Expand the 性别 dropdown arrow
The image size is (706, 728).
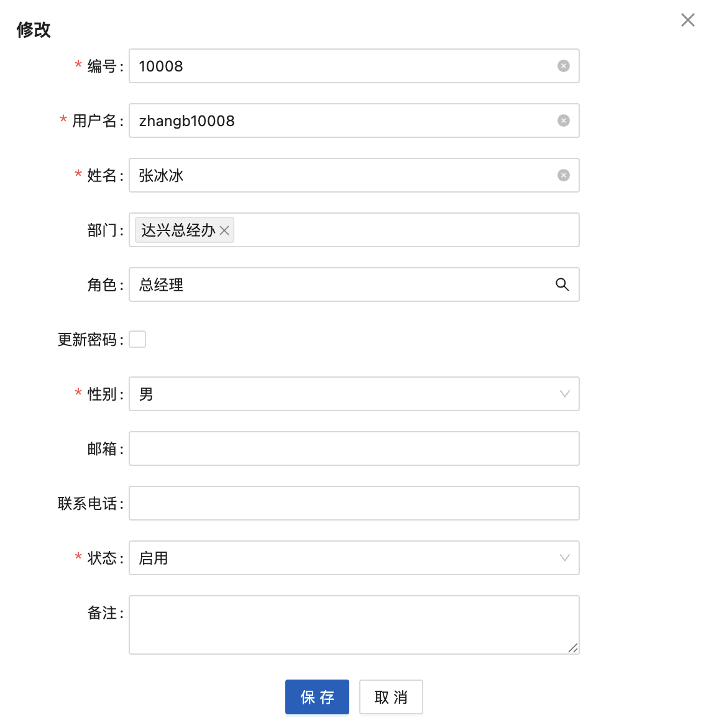pos(564,394)
